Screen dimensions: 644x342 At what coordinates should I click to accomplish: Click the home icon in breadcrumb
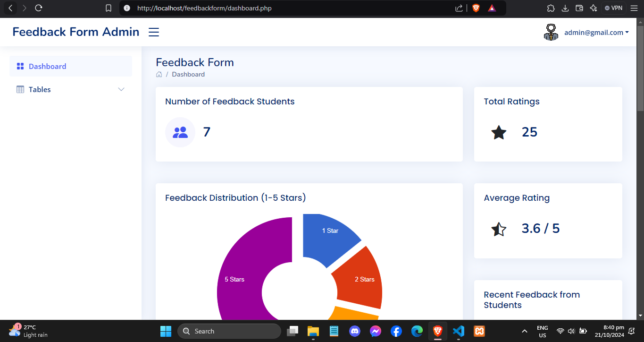point(159,74)
